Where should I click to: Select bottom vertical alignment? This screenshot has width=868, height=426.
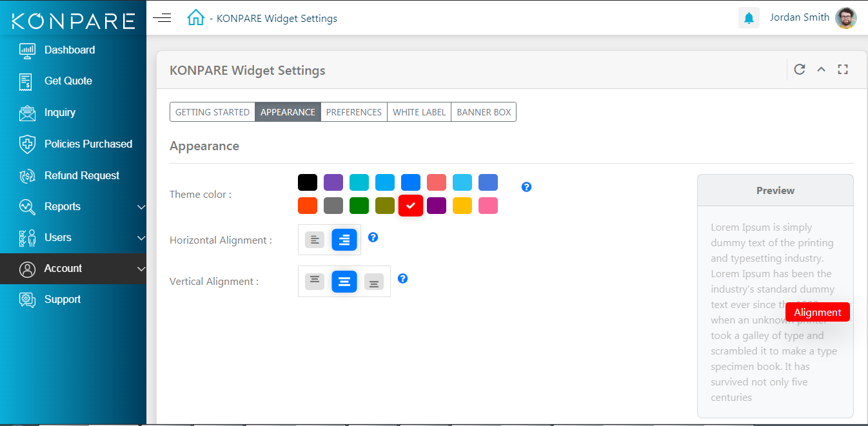click(374, 282)
